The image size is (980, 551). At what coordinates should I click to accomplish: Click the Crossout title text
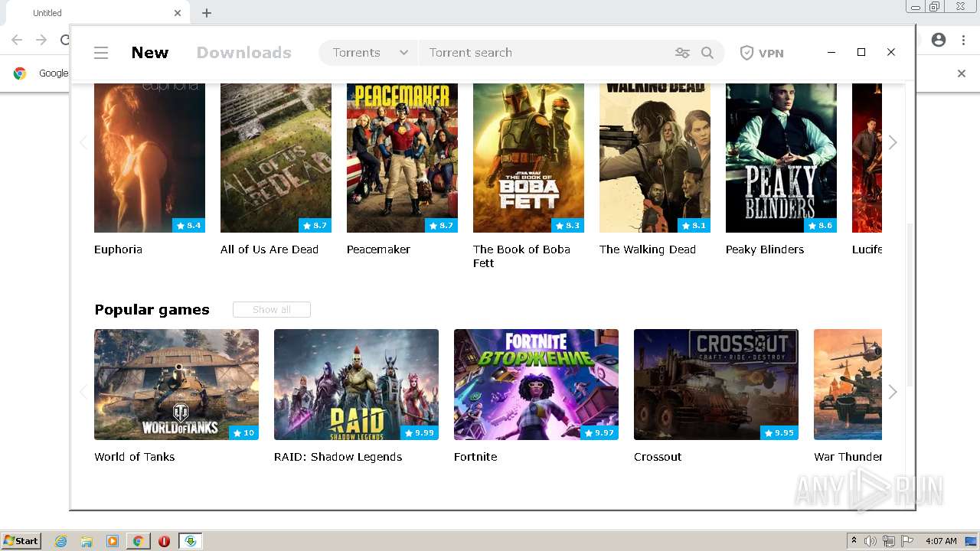point(658,457)
